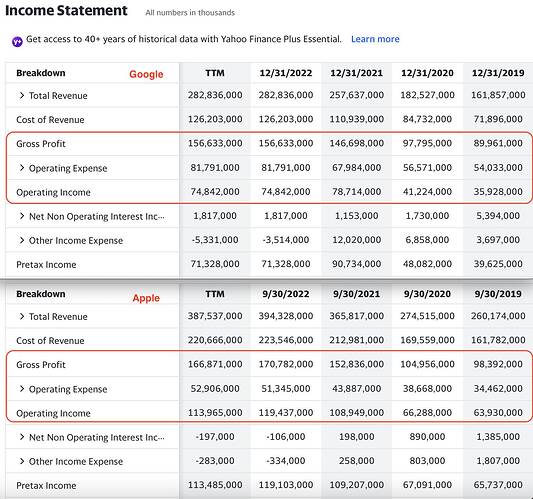This screenshot has width=533, height=499.
Task: Select the Apple table TTM column header
Action: coord(215,294)
